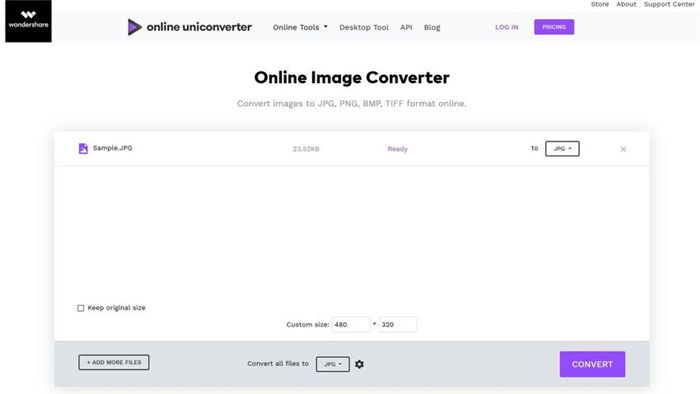Screen dimensions: 700x394
Task: Click LOG IN link
Action: [507, 27]
